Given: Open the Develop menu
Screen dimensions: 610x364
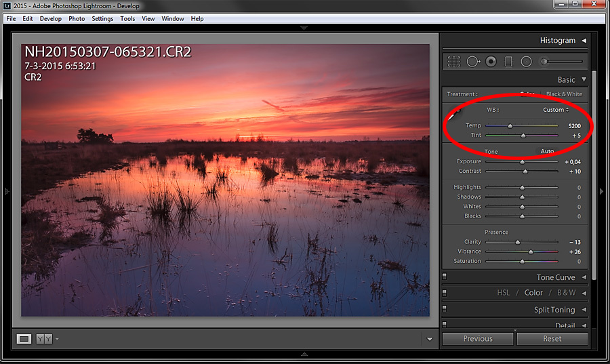Looking at the screenshot, I should (x=51, y=19).
